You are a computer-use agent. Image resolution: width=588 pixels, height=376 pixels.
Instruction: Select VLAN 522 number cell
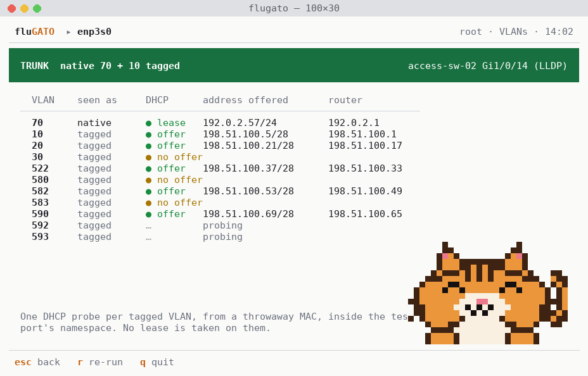coord(40,168)
